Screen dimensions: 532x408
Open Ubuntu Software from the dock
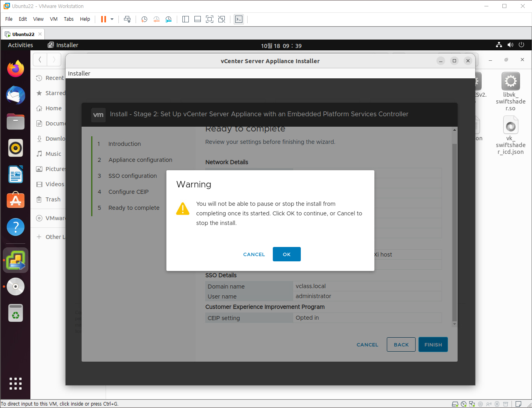(x=16, y=201)
